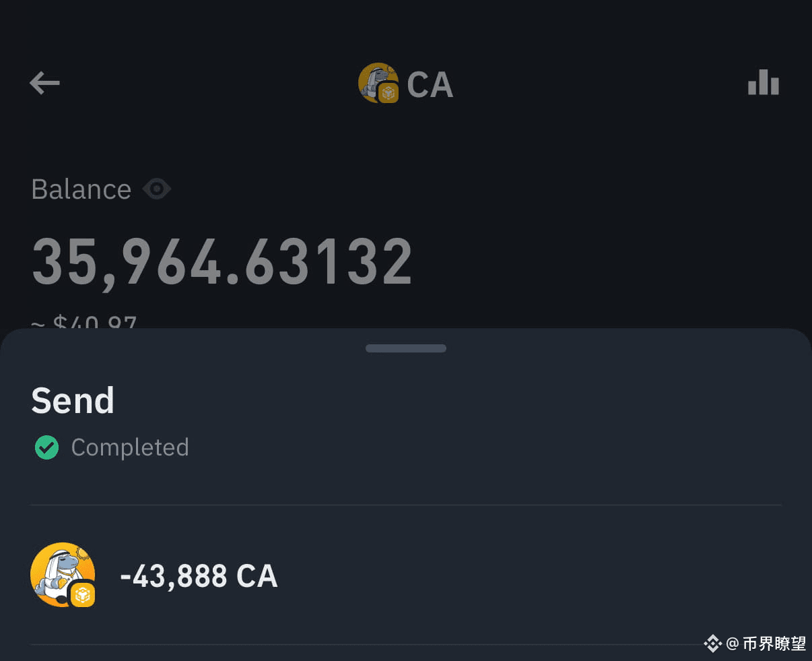Go back using the left arrow

pyautogui.click(x=44, y=84)
